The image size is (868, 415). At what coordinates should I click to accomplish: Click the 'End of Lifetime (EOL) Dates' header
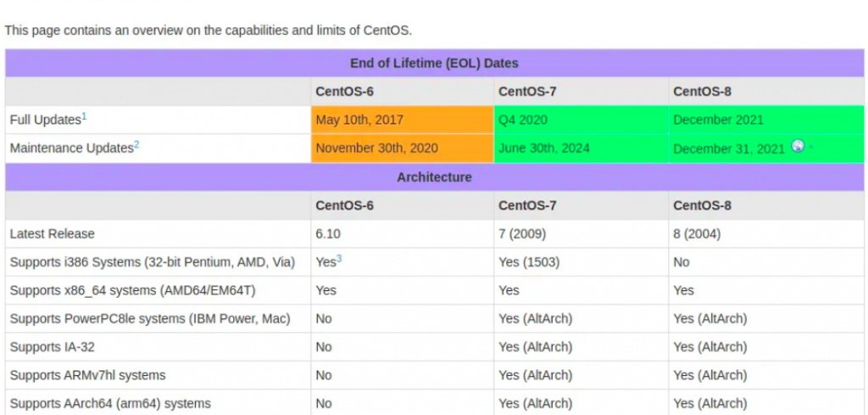coord(434,63)
